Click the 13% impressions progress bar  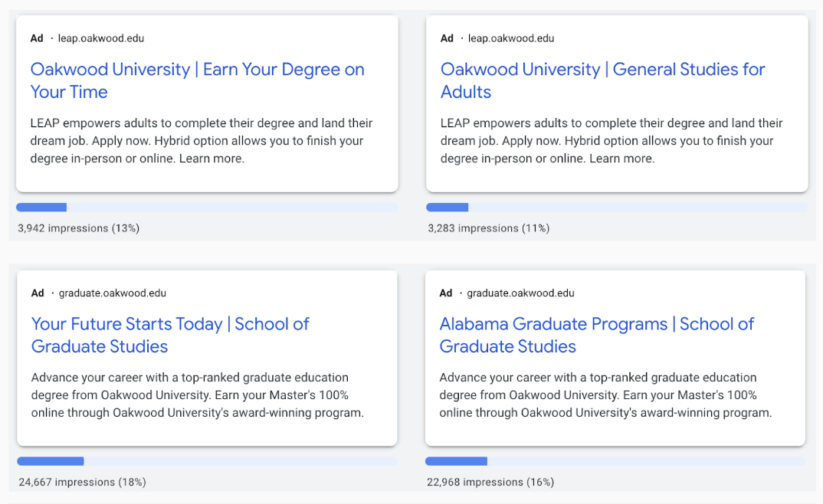[207, 207]
